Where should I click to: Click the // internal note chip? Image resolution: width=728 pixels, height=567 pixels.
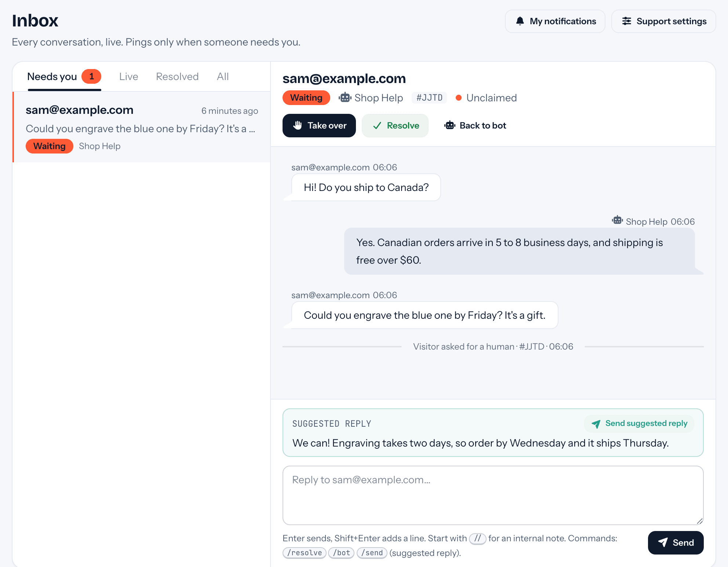(x=477, y=539)
